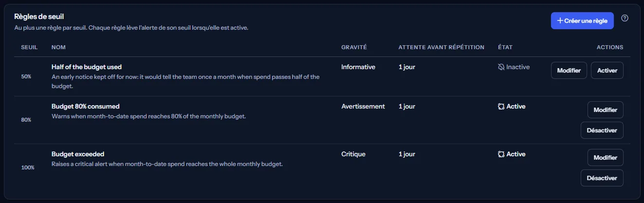Edit the Budget 80% consumed rule

(x=606, y=110)
